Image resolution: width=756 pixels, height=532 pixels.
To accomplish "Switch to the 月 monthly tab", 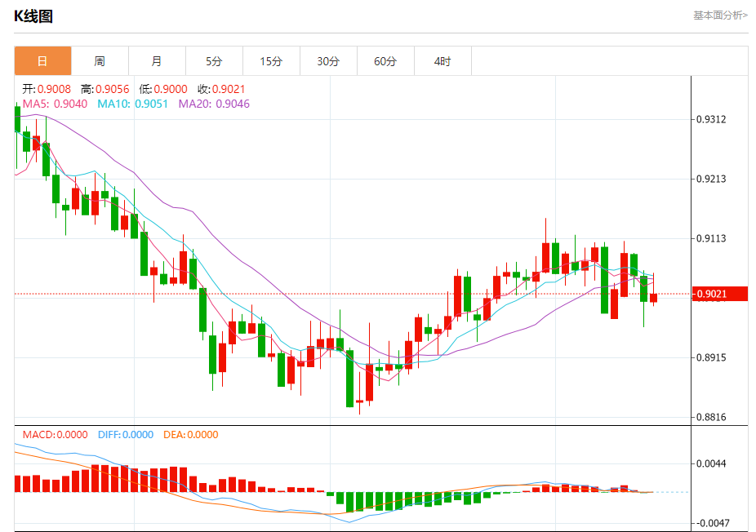I will 157,61.
